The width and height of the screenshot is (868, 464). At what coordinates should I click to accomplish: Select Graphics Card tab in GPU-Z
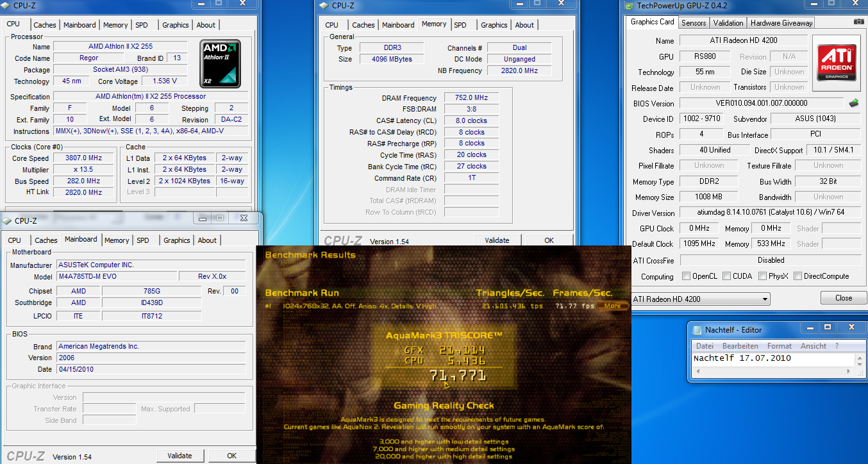653,22
